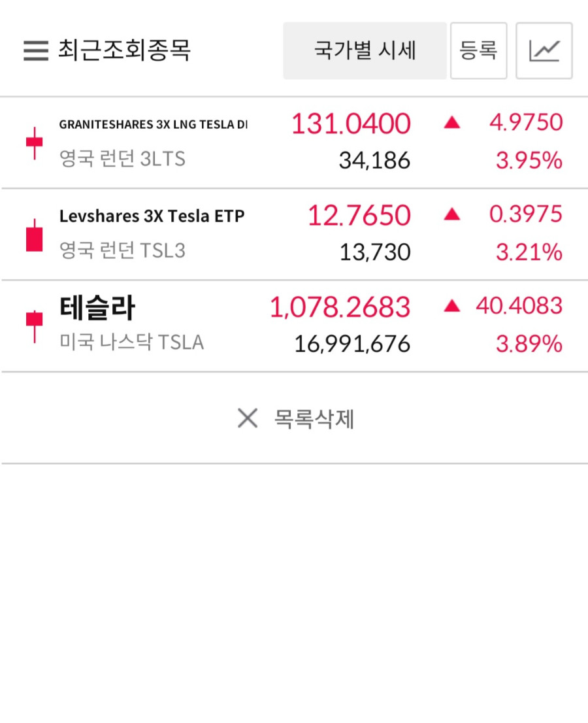The width and height of the screenshot is (588, 723).
Task: Click the TSL3 candlestick icon
Action: 35,235
